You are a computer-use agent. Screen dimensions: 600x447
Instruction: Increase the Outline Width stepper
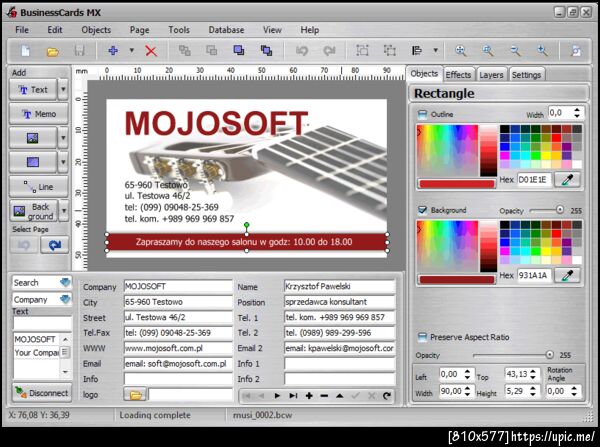point(577,110)
